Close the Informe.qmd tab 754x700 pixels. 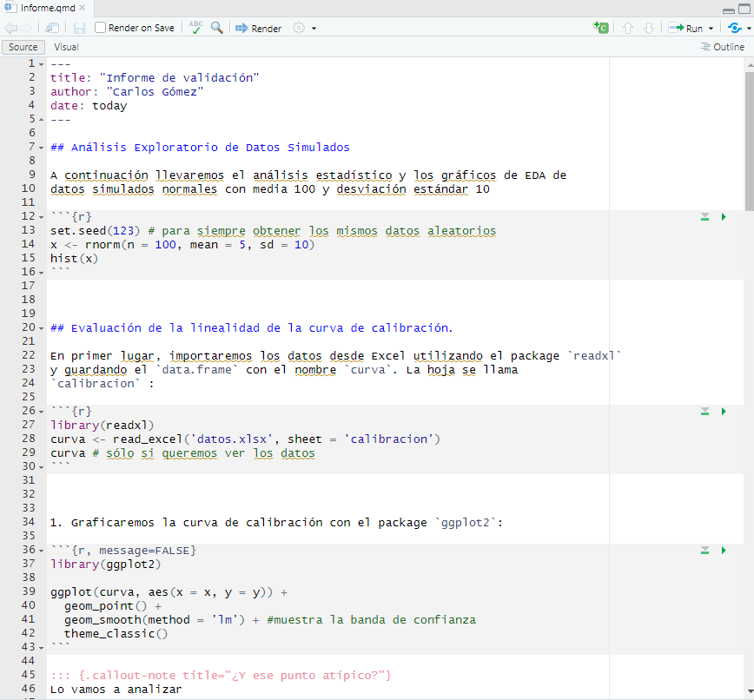[82, 8]
